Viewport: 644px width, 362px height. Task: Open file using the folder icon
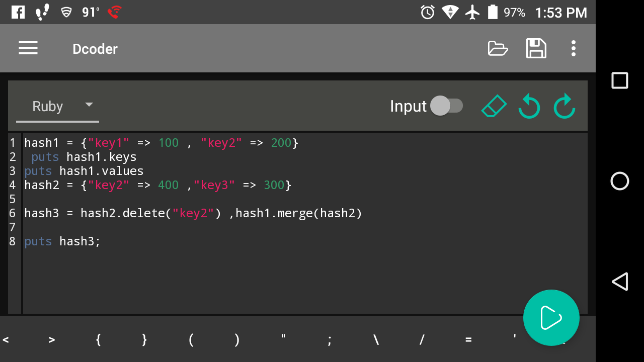click(498, 48)
